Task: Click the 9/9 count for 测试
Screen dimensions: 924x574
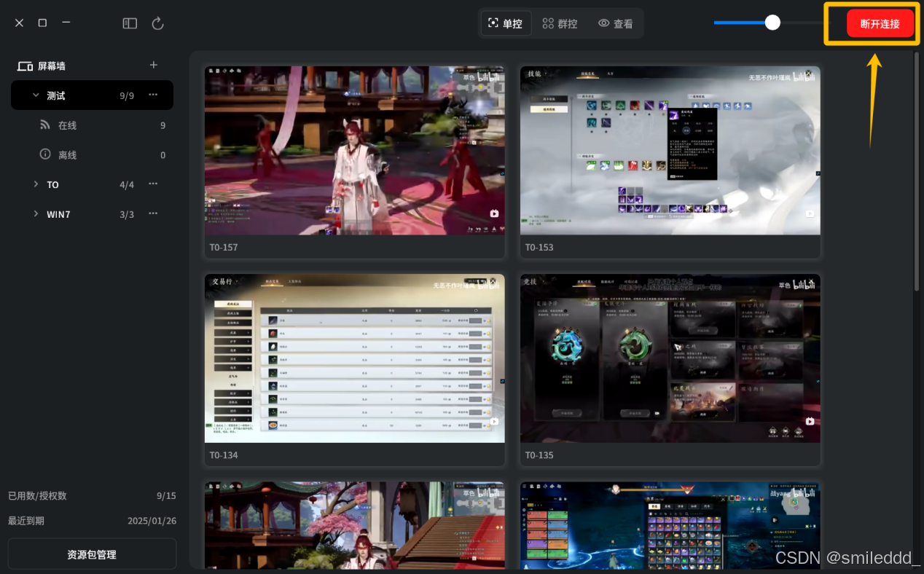Action: [127, 95]
